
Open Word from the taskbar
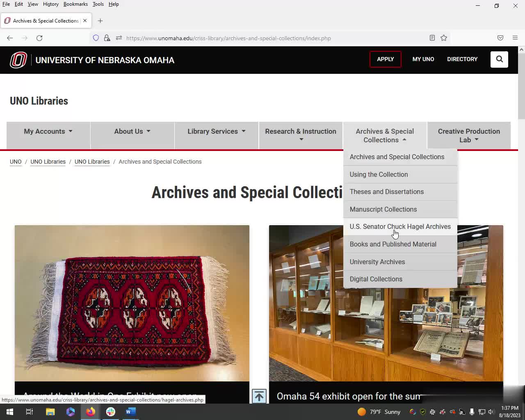(130, 412)
